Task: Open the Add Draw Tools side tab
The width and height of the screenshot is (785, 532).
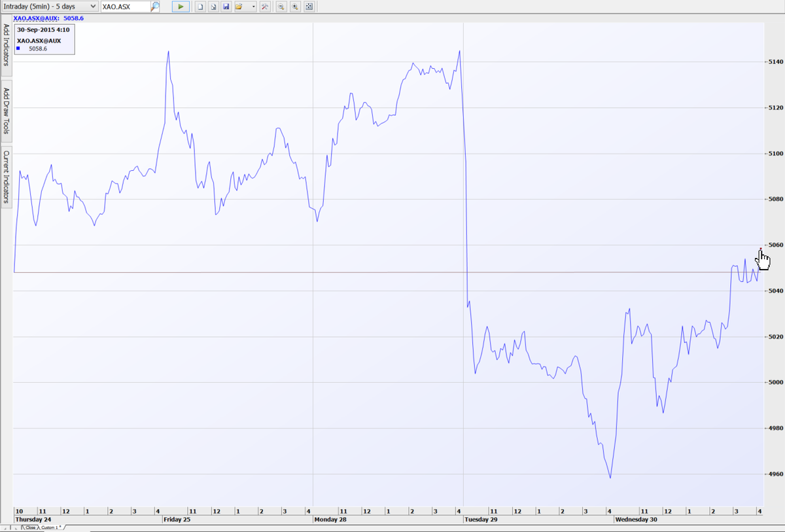Action: (6, 111)
